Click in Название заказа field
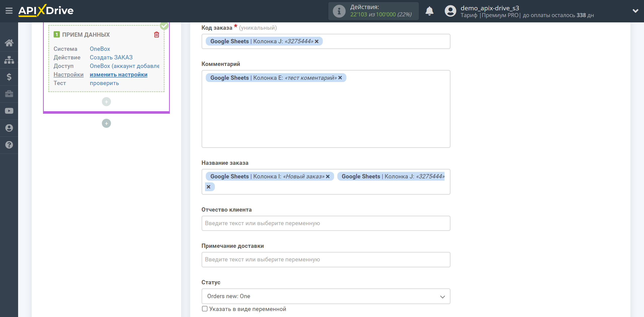This screenshot has height=317, width=644. point(326,182)
